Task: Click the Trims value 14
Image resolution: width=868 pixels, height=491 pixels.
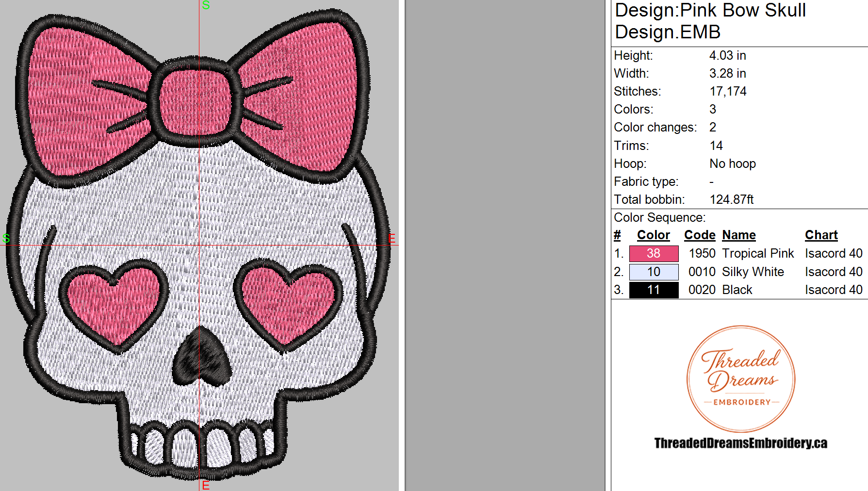Action: click(x=716, y=146)
